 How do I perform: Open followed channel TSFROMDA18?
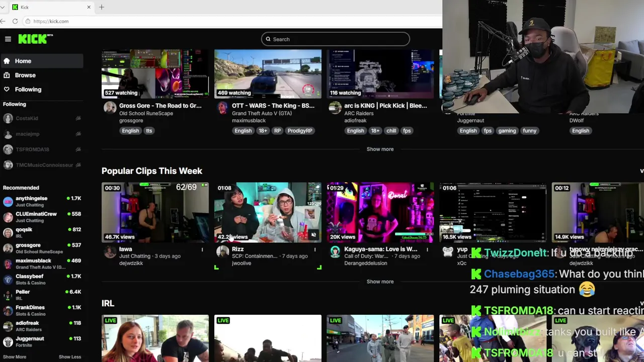42,149
